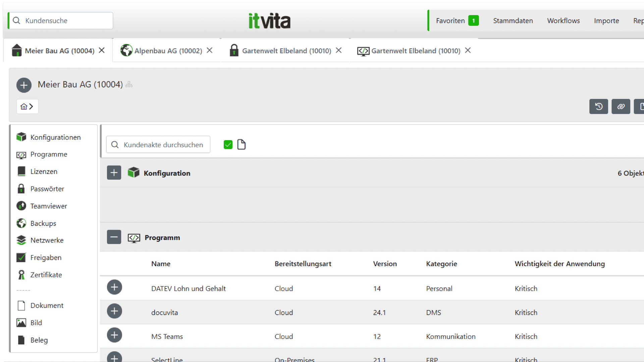The height and width of the screenshot is (362, 644).
Task: Expand the Konfiguration section
Action: pos(114,173)
